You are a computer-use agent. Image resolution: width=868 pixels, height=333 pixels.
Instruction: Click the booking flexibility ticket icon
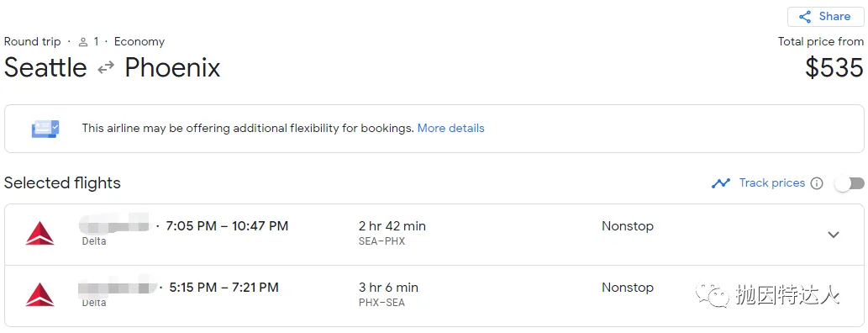45,129
